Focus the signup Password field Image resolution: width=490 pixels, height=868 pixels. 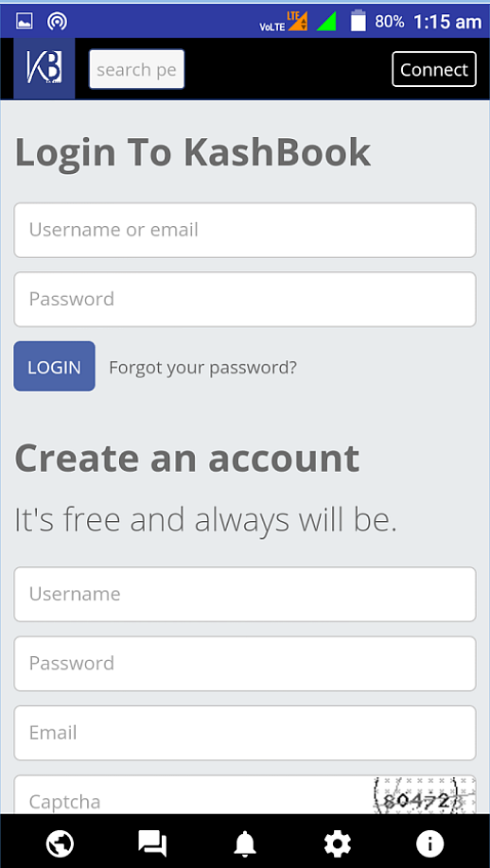(245, 664)
